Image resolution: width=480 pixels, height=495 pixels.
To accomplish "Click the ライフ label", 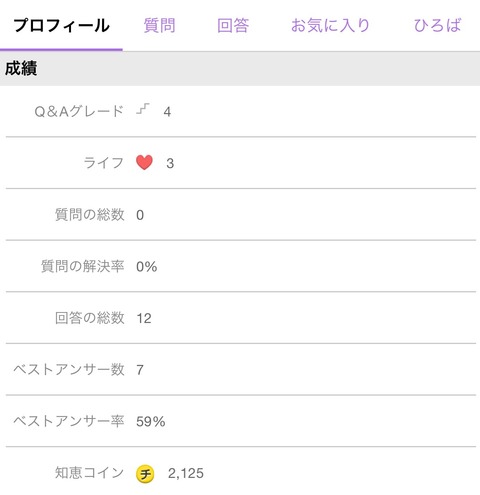I will 104,163.
